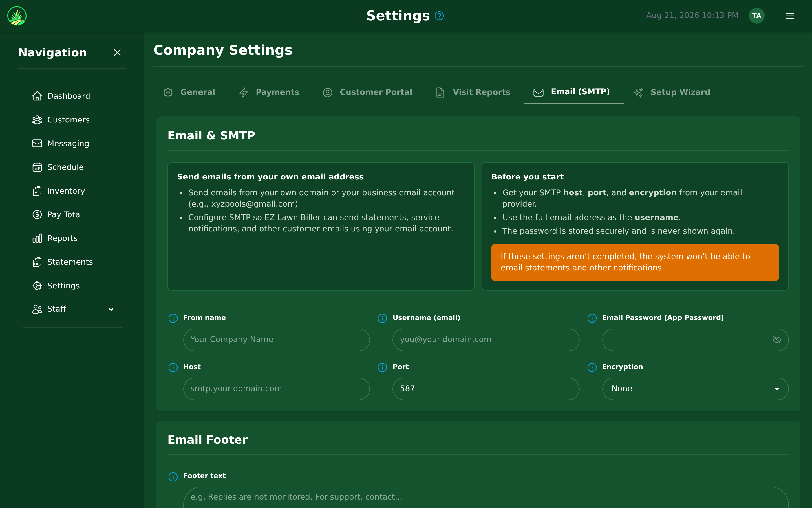Click the Host info icon
Screen dimensions: 812x508
(173, 367)
